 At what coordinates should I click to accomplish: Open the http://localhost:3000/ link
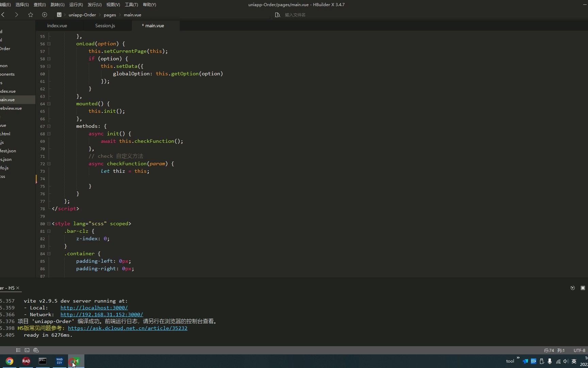tap(94, 308)
